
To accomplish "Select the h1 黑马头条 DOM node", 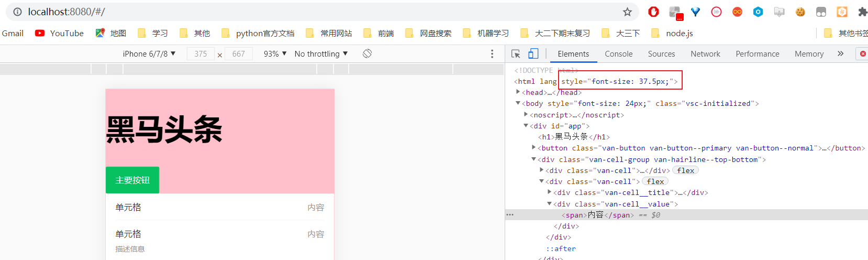I will 574,137.
